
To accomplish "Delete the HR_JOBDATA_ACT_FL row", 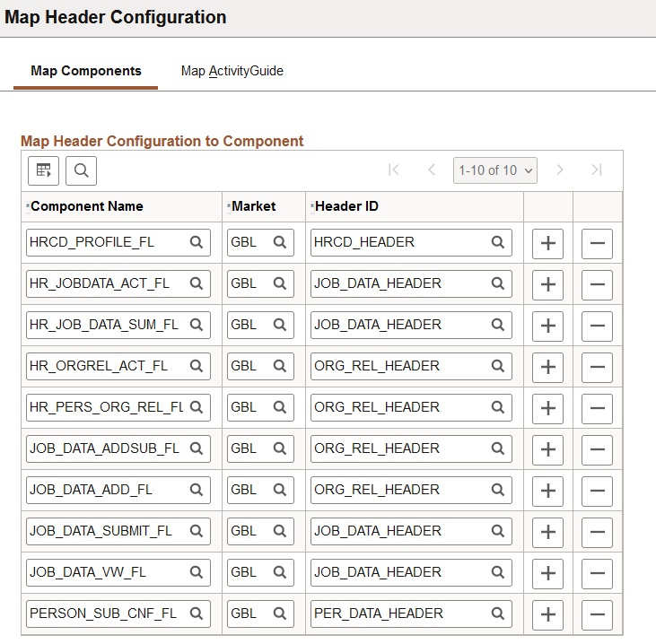I will click(x=597, y=285).
